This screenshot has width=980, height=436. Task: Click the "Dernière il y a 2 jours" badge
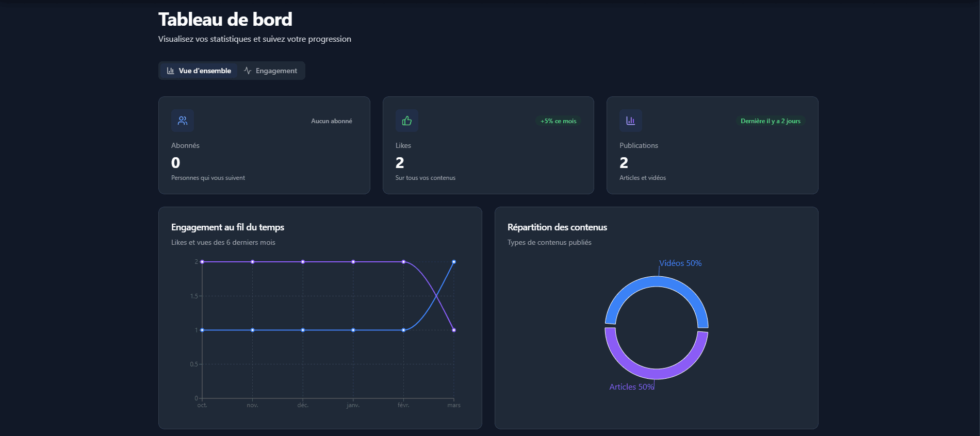770,121
